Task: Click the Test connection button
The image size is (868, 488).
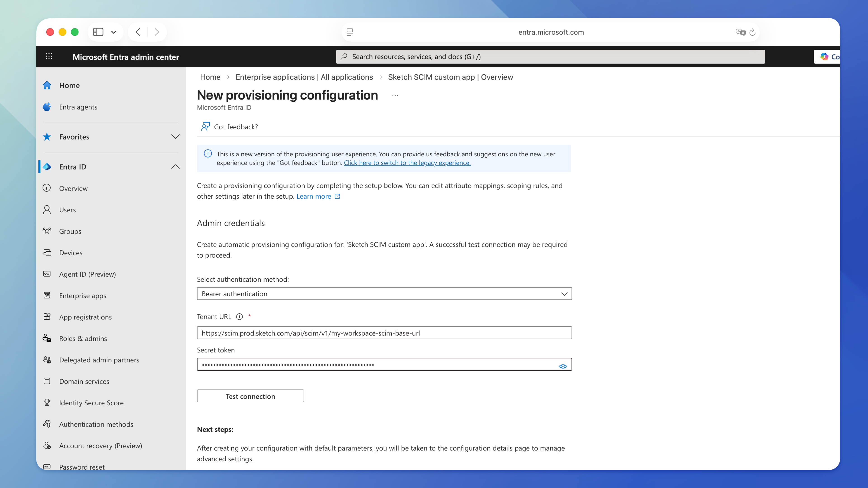Action: [250, 396]
